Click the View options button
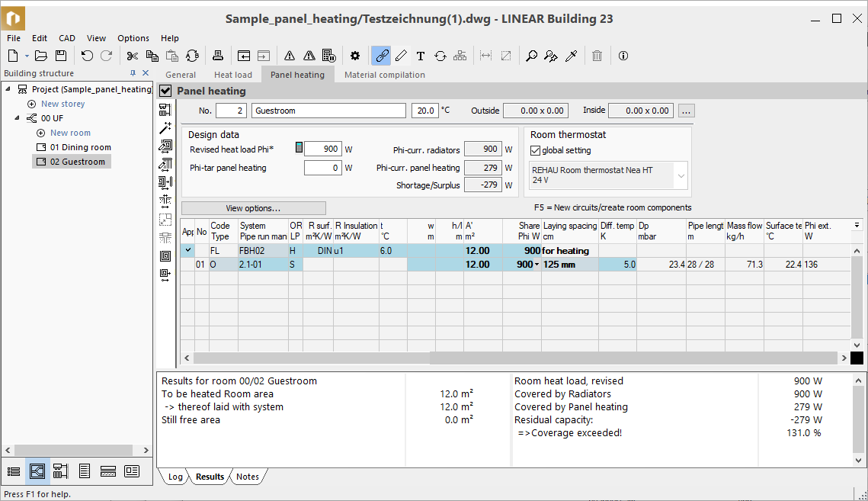Image resolution: width=868 pixels, height=501 pixels. coord(254,208)
